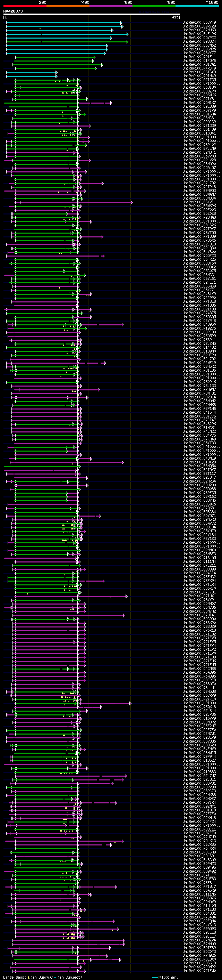Click the query end position 415
Image resolution: width=222 pixels, height=980 pixels.
coord(175,17)
